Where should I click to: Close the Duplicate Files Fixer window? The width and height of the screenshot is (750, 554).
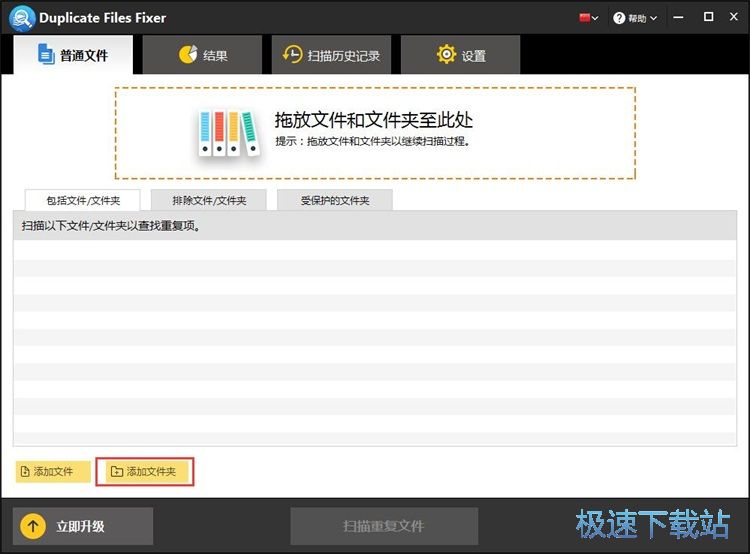[734, 17]
